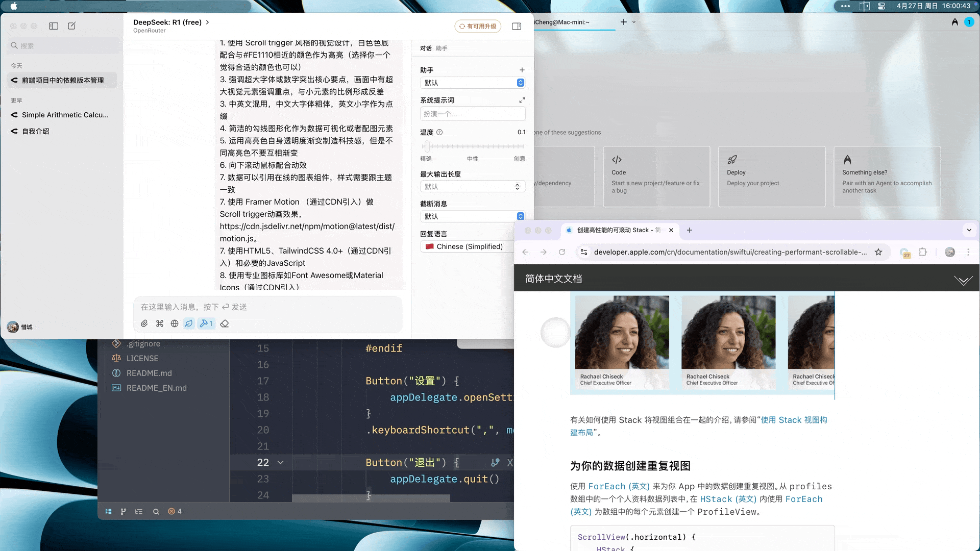The width and height of the screenshot is (980, 551).
Task: Click the command-symbol shortcut icon in chat input
Action: 160,323
